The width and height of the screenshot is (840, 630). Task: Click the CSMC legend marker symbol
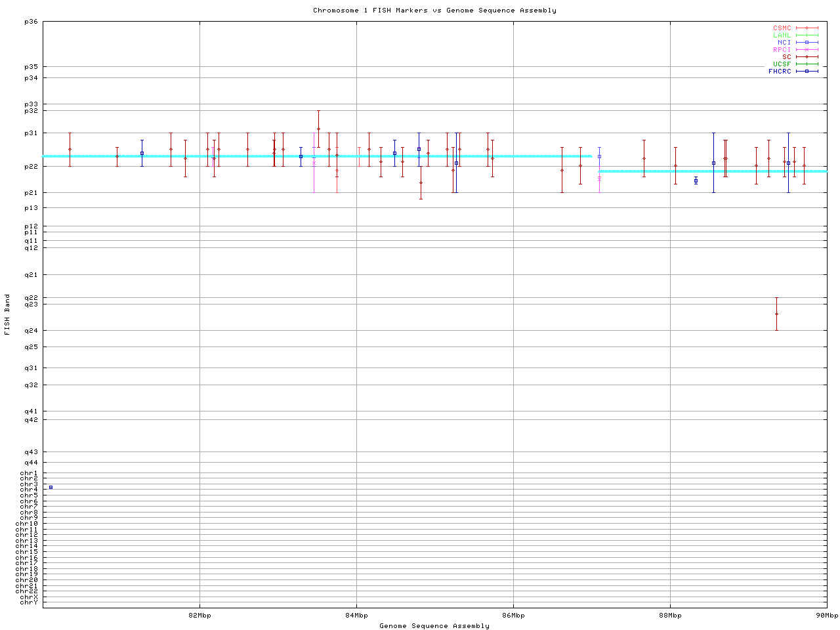pyautogui.click(x=807, y=28)
